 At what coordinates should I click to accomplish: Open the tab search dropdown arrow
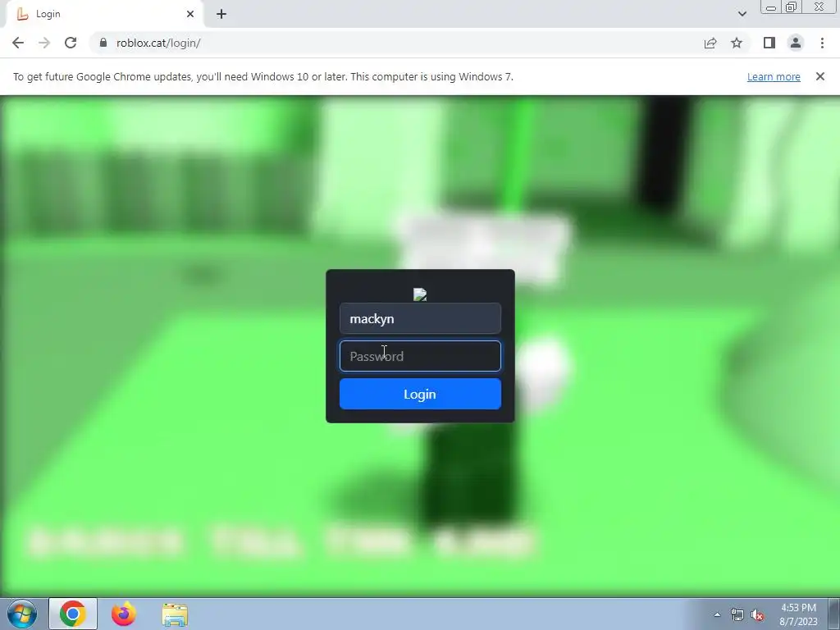coord(742,14)
